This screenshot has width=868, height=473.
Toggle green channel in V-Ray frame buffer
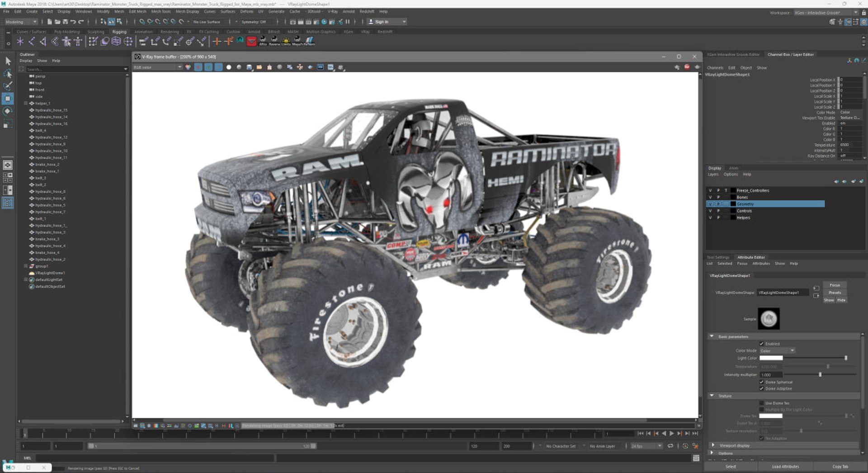tap(208, 67)
